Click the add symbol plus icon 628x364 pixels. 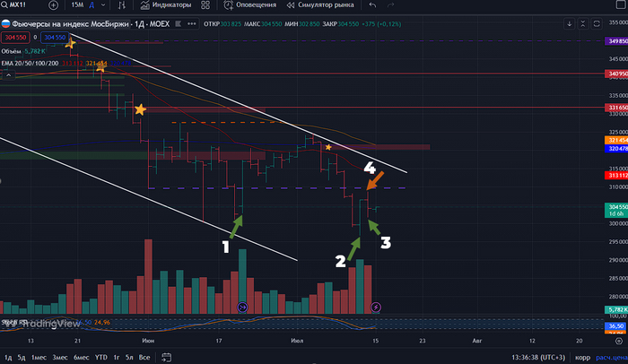click(53, 5)
